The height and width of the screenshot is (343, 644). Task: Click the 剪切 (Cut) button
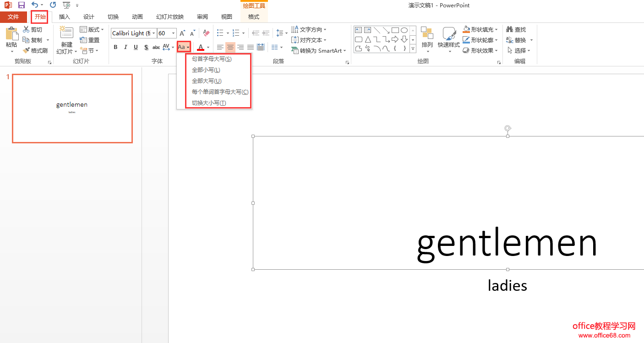click(x=33, y=29)
